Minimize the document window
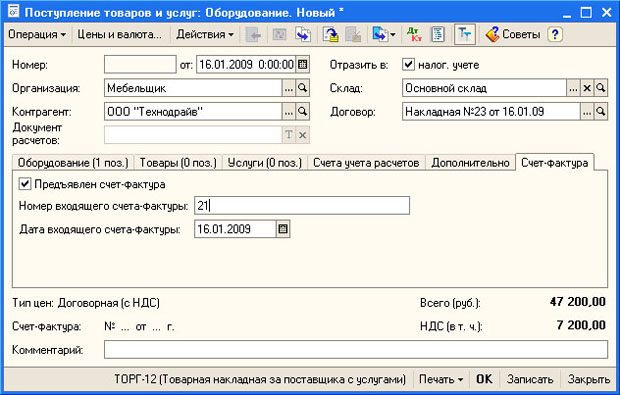The image size is (620, 395). coord(567,13)
